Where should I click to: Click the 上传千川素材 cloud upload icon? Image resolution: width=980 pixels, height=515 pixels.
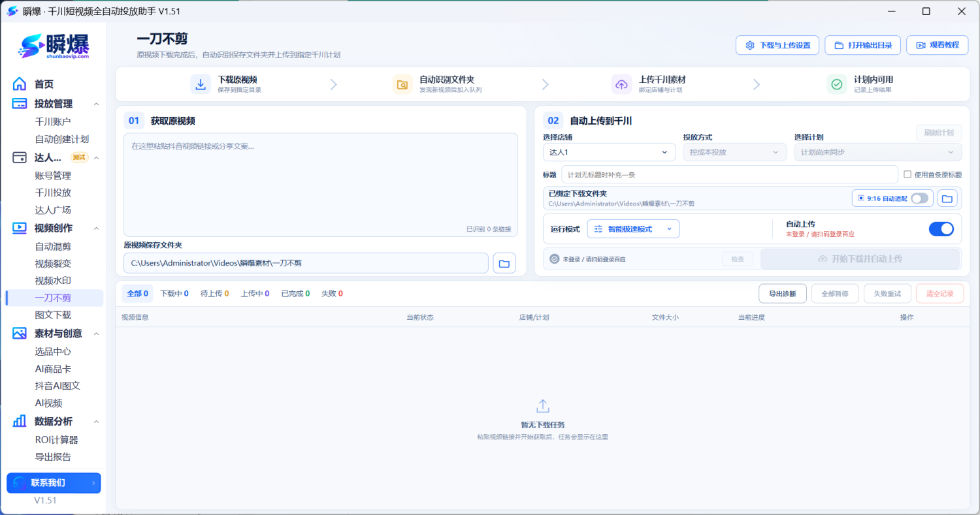click(x=622, y=84)
